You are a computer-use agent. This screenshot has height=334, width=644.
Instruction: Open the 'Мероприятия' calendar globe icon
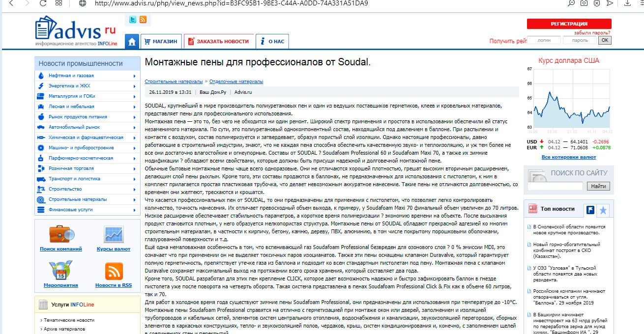[61, 271]
